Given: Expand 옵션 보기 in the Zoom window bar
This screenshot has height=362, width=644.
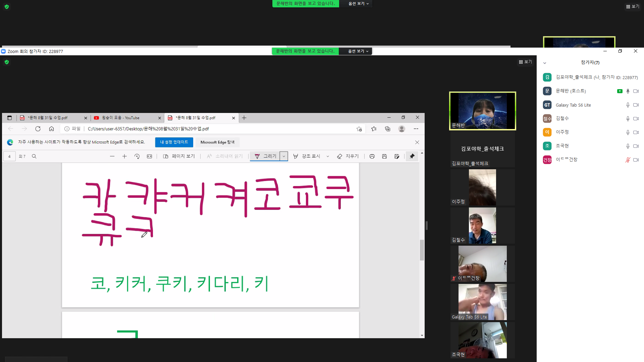Looking at the screenshot, I should (358, 51).
